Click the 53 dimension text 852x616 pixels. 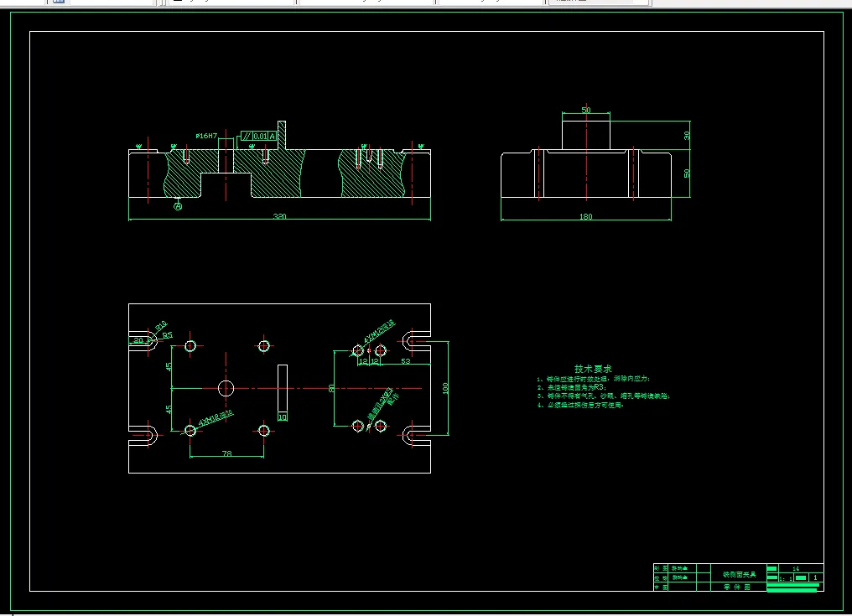point(405,360)
